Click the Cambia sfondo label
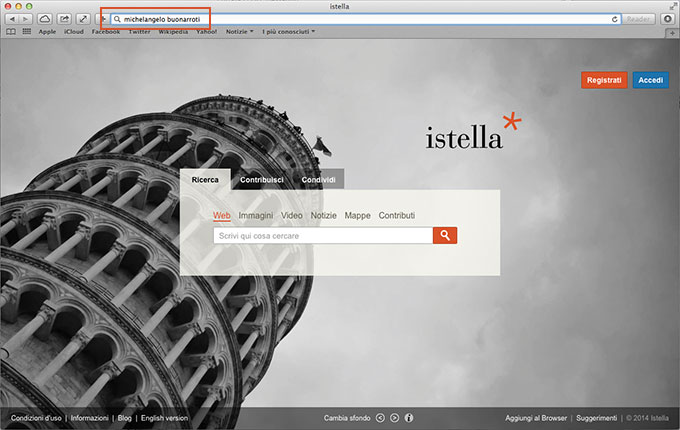The width and height of the screenshot is (680, 430). pyautogui.click(x=347, y=418)
